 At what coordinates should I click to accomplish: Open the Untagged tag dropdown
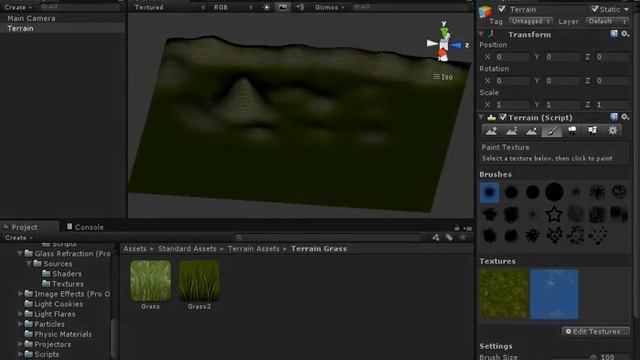click(531, 21)
